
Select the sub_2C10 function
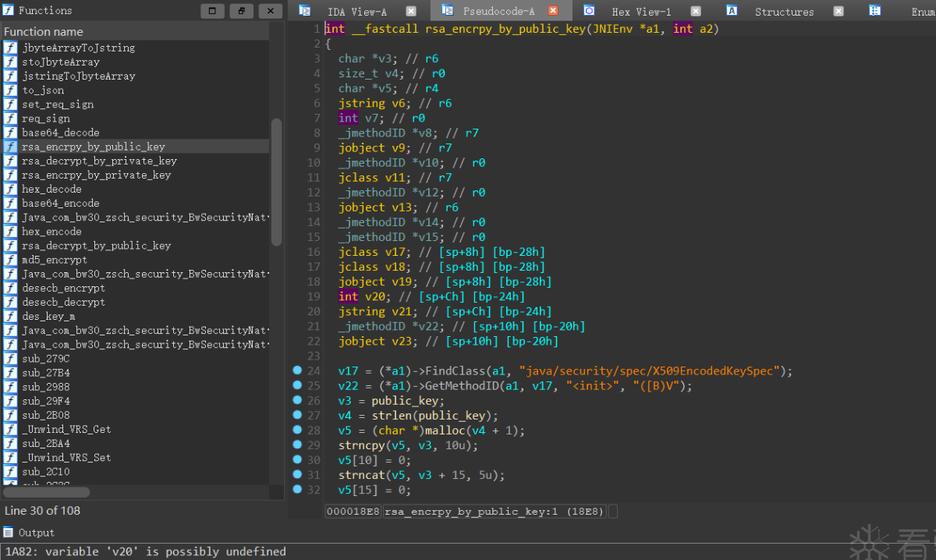click(46, 472)
